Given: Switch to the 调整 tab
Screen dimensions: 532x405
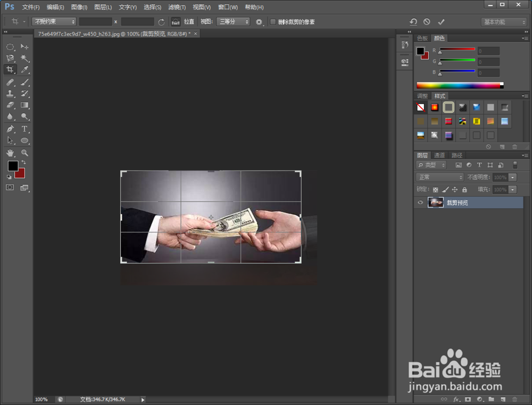Looking at the screenshot, I should coord(422,96).
